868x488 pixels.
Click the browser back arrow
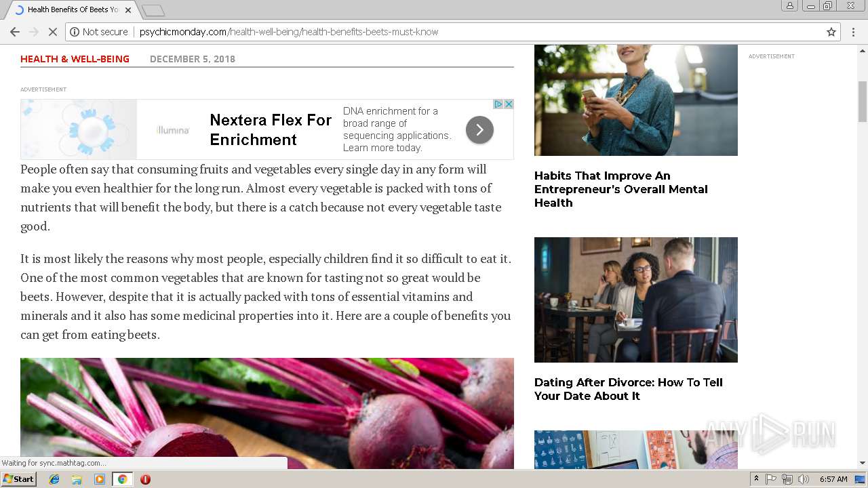coord(14,32)
